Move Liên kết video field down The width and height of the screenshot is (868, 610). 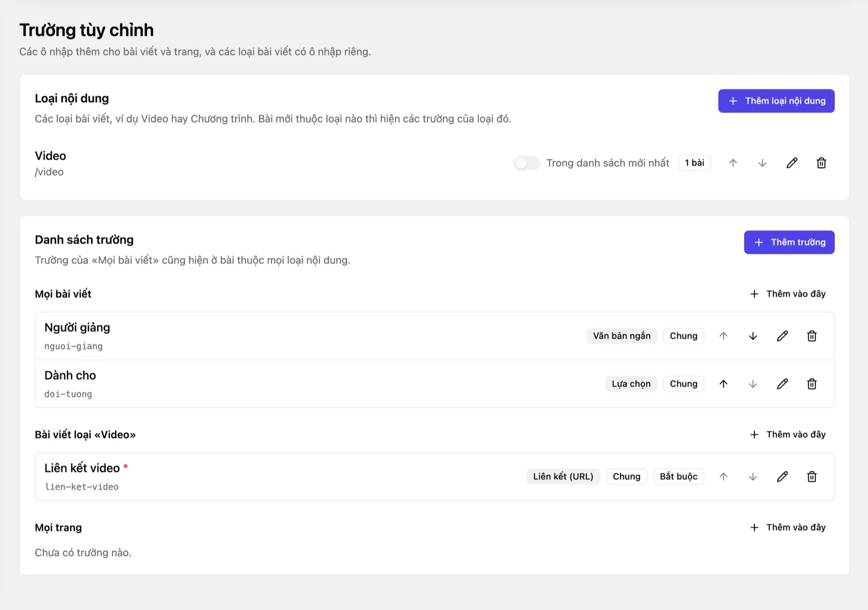point(753,476)
